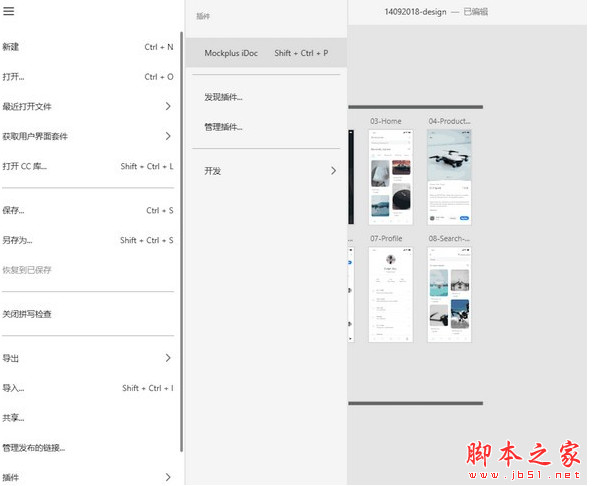
Task: Select the 04-Product artboard thumbnail
Action: pyautogui.click(x=449, y=177)
